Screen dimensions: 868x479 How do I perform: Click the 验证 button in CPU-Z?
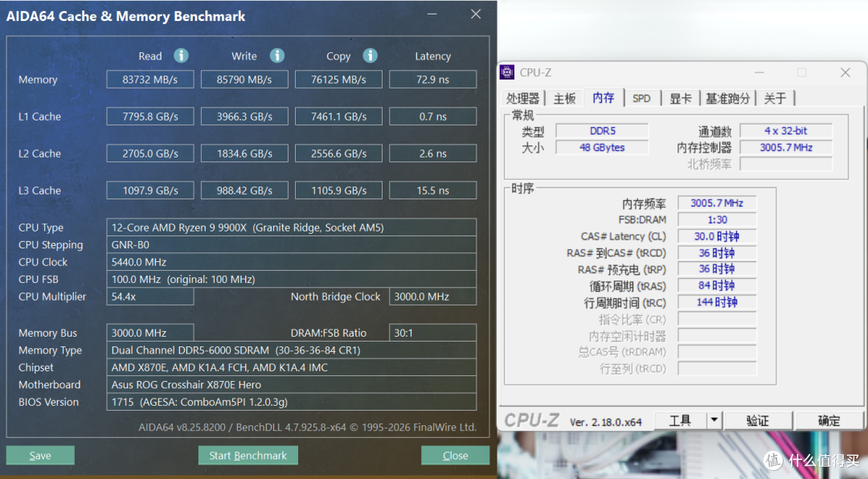758,420
